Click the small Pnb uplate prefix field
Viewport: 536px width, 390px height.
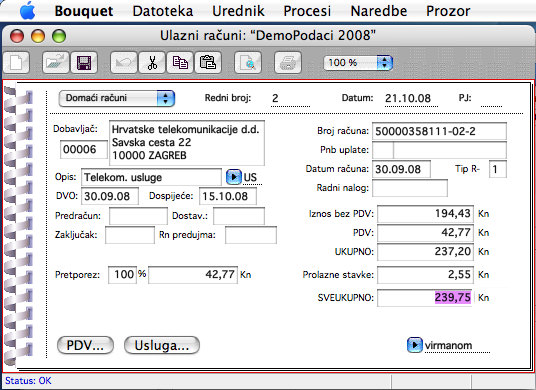(383, 150)
